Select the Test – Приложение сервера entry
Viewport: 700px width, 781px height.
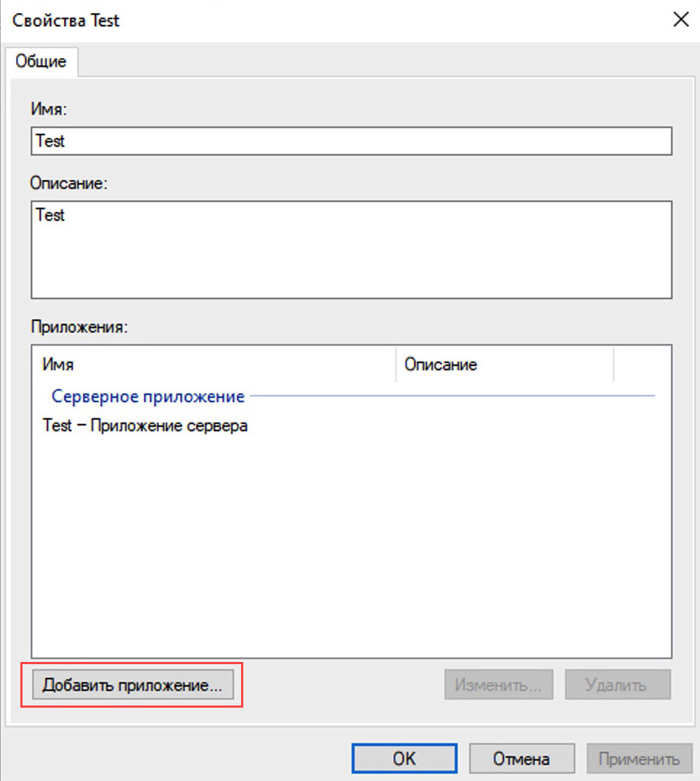[x=145, y=425]
